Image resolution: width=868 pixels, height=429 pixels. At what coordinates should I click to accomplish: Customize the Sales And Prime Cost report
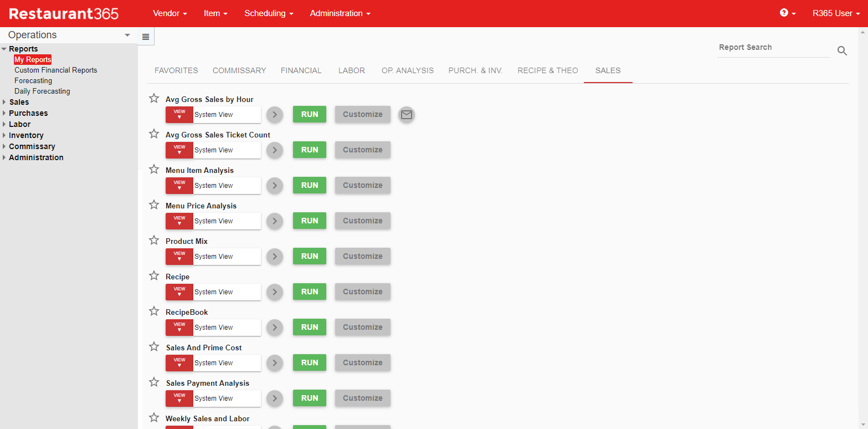click(363, 363)
